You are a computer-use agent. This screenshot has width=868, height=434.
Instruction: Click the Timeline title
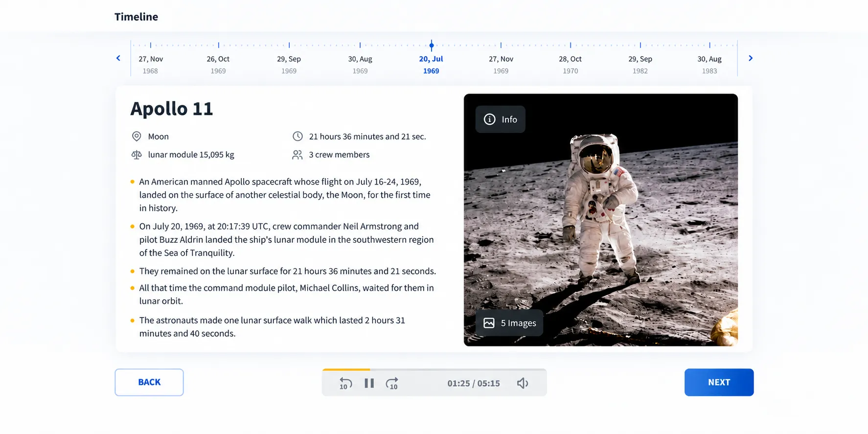[136, 17]
